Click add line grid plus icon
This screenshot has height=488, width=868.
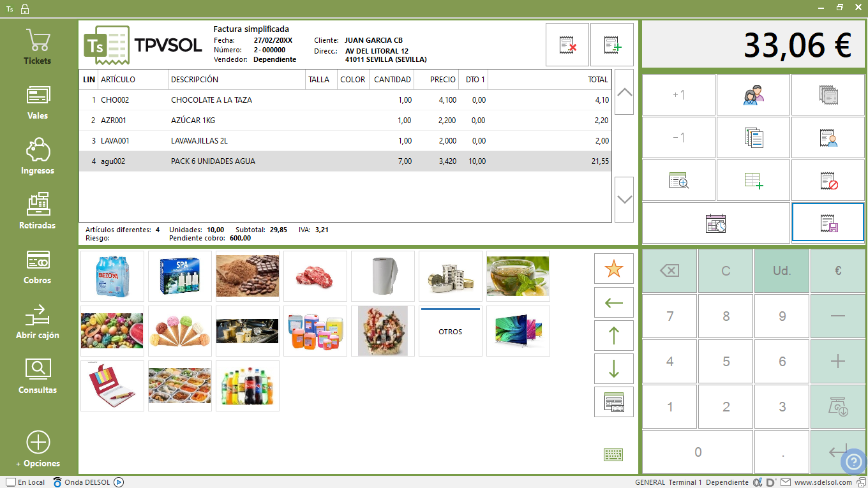753,181
